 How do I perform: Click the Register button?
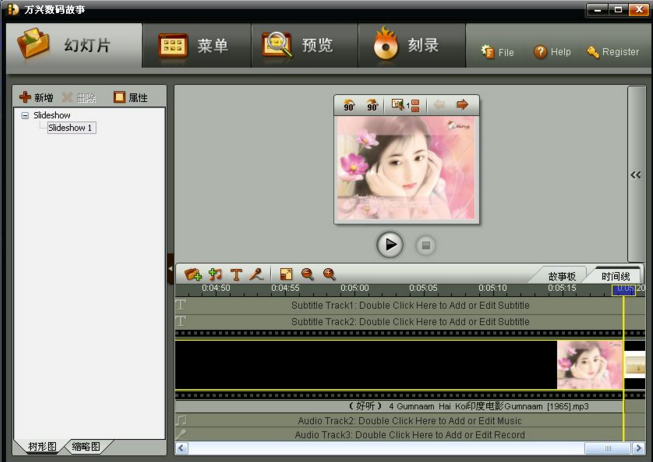click(613, 52)
